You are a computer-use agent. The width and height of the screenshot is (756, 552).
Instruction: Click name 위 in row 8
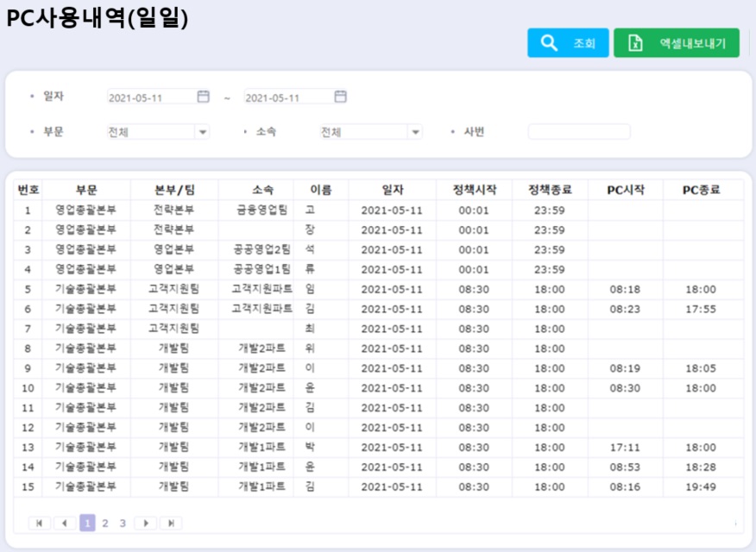click(x=310, y=348)
